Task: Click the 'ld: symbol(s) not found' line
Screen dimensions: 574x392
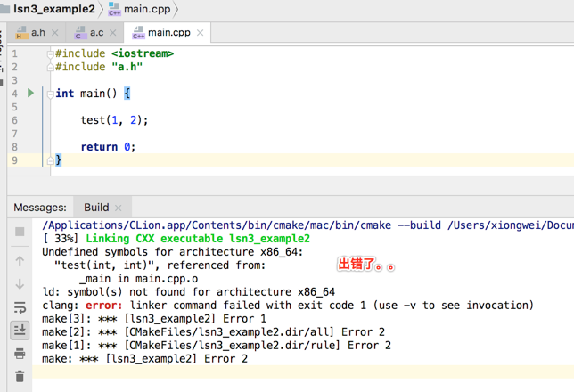Action: [x=189, y=291]
